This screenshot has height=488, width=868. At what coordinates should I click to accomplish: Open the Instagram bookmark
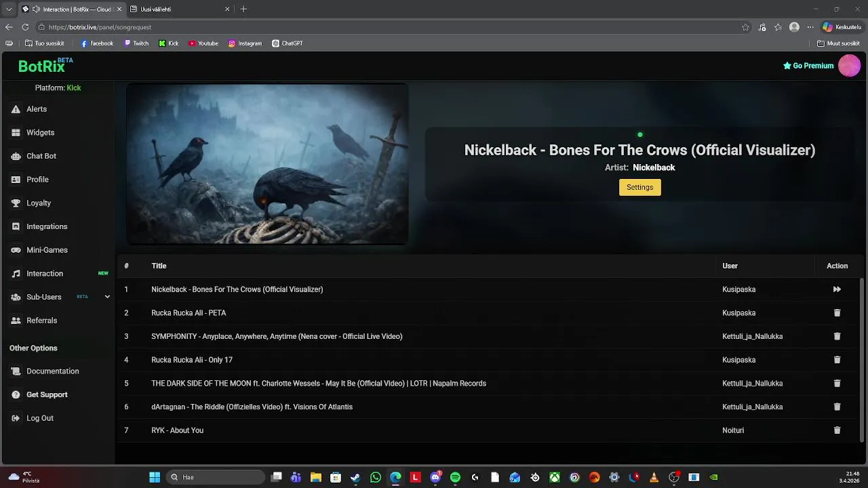point(245,43)
